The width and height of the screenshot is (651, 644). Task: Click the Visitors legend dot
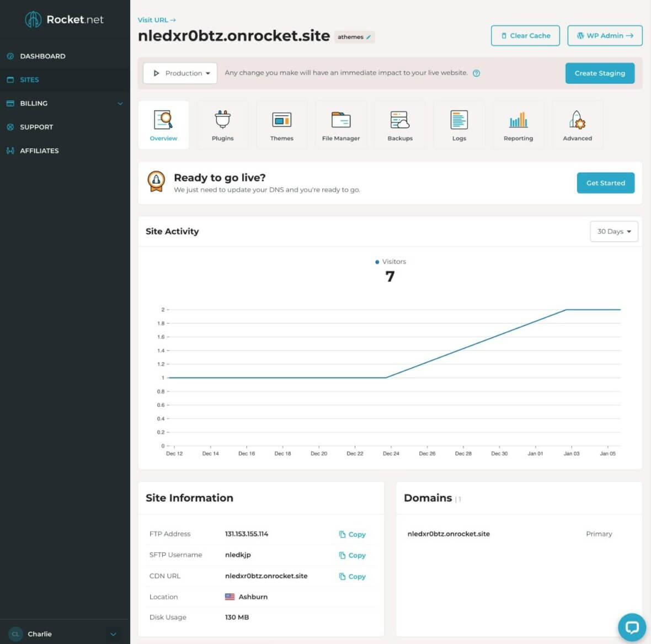[x=377, y=262]
